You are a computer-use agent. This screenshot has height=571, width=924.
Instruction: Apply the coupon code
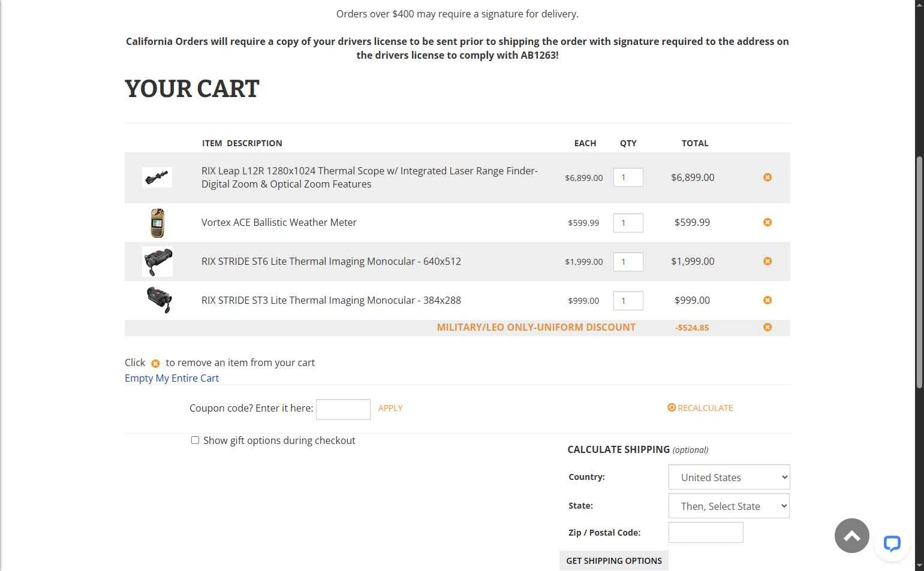pyautogui.click(x=390, y=408)
